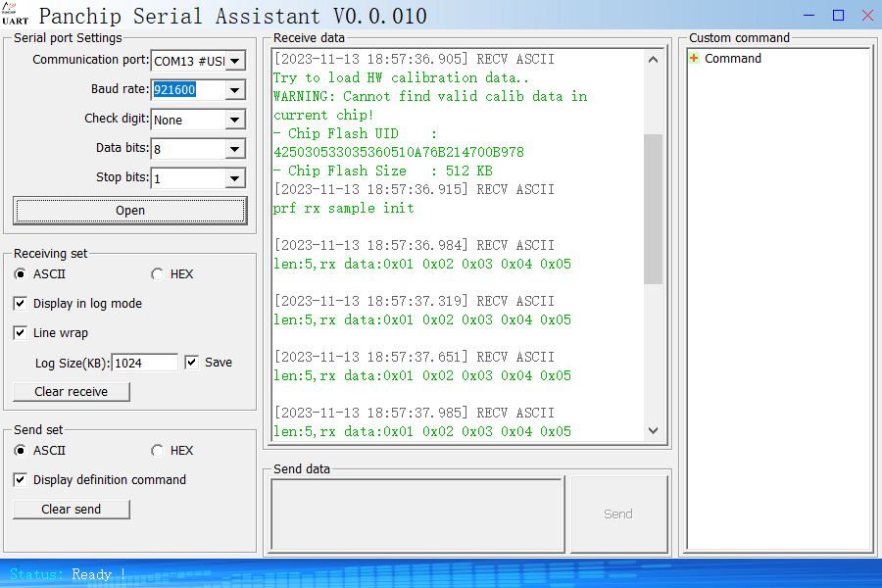
Task: Click the Clear receive button
Action: pyautogui.click(x=72, y=392)
